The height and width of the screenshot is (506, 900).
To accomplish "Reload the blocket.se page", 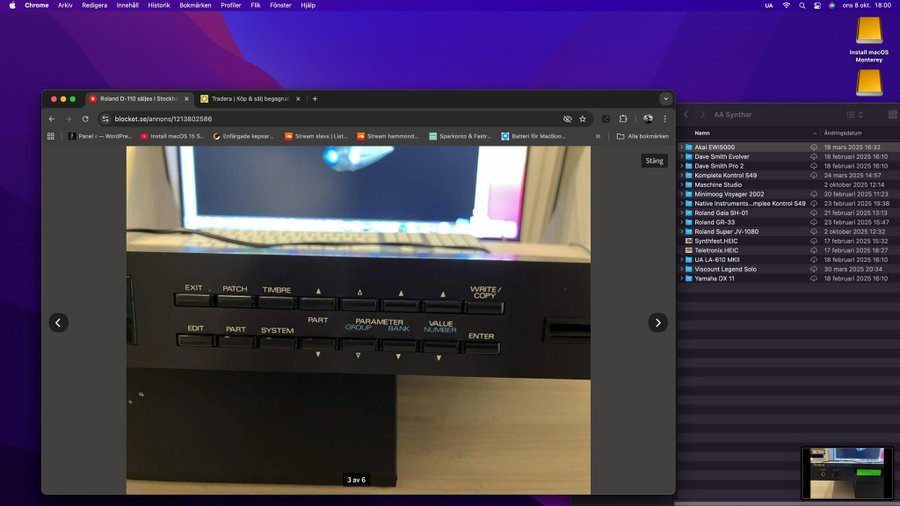I will click(85, 118).
